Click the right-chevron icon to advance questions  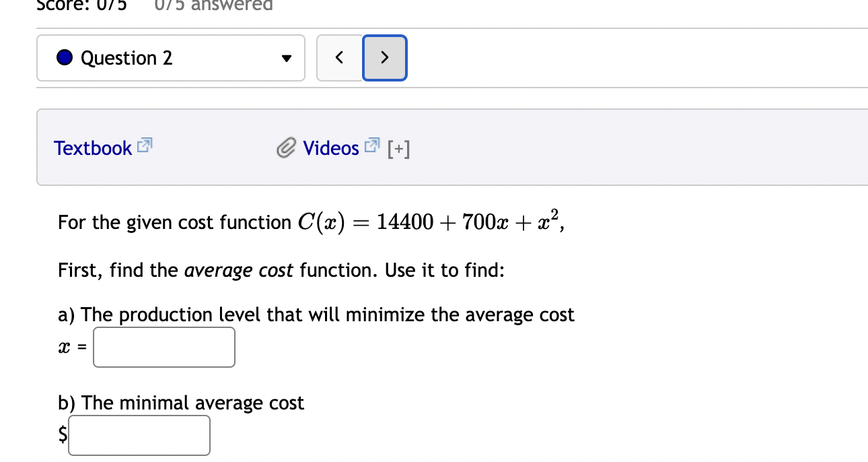[384, 58]
